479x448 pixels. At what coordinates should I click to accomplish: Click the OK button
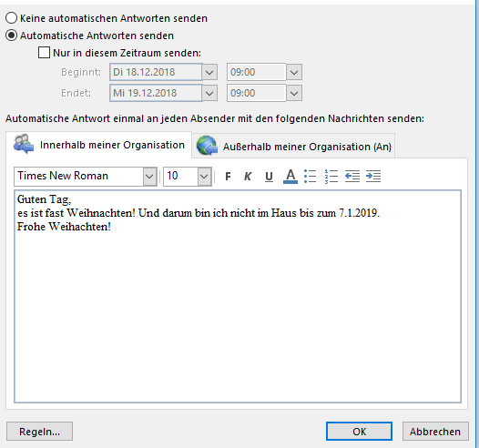[x=359, y=432]
